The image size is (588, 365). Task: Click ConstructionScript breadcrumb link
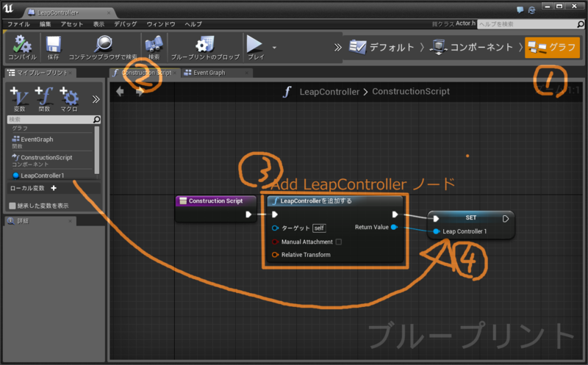click(411, 92)
